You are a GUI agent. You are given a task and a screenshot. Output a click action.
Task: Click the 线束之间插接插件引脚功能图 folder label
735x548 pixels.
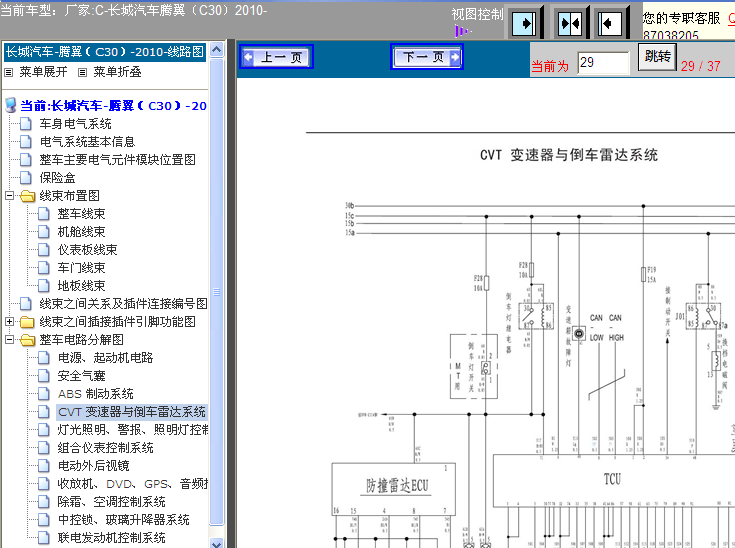[117, 322]
